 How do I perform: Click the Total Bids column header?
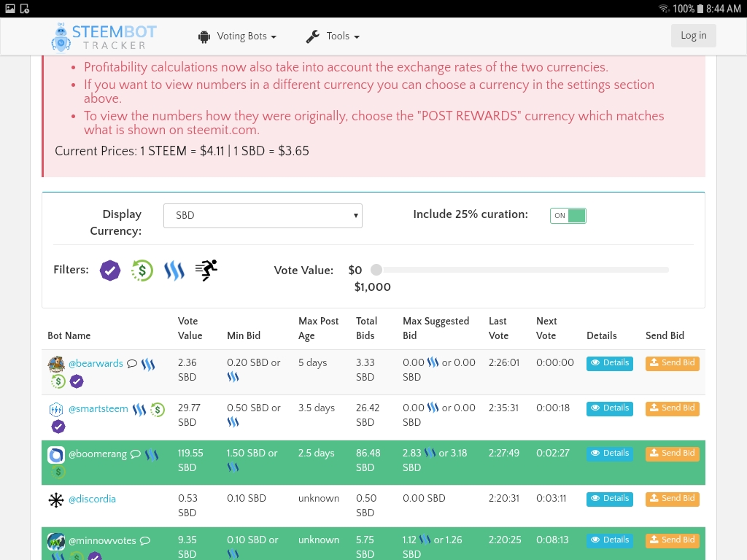coord(366,329)
